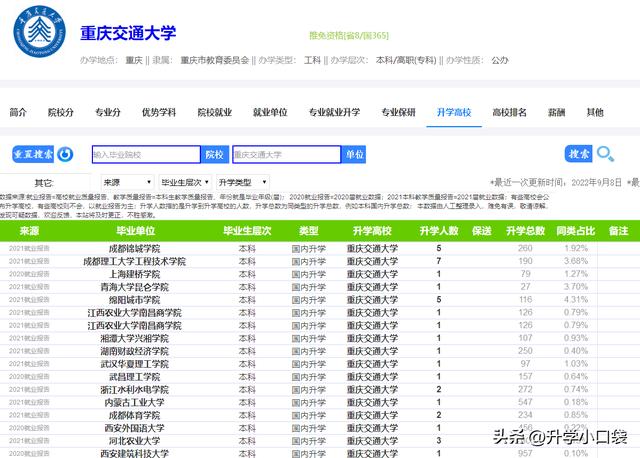Click the 湖南财政经济学院 cell
Viewport: 640px width, 458px height.
coord(134,351)
